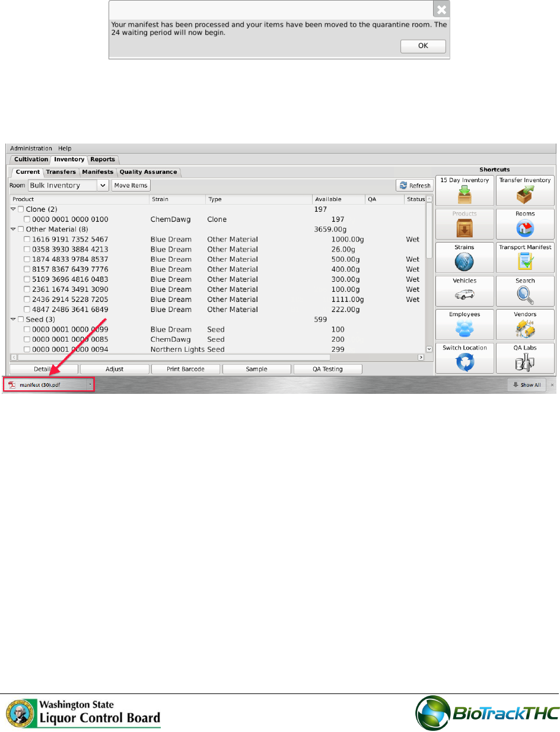This screenshot has width=560, height=732.
Task: Open the Search shortcut
Action: coord(525,291)
